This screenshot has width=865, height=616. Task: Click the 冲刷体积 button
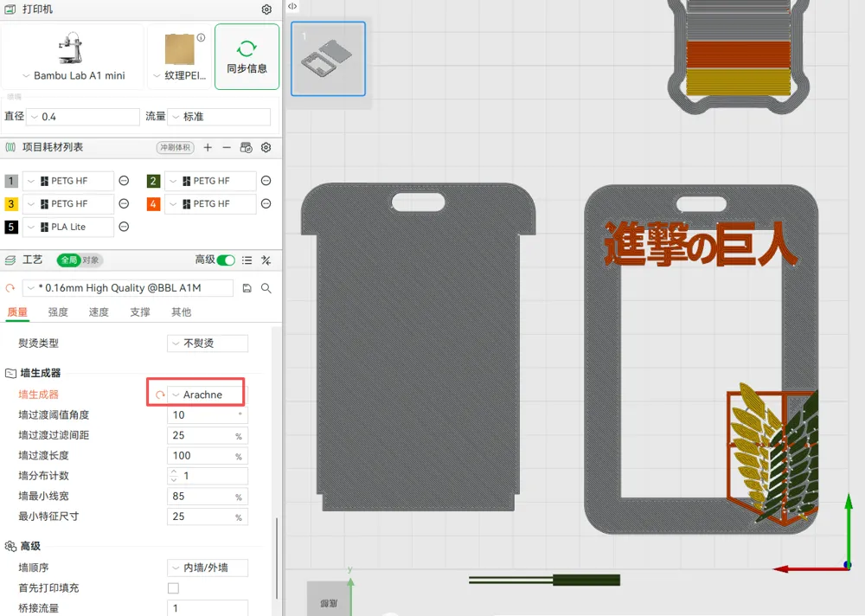coord(176,147)
